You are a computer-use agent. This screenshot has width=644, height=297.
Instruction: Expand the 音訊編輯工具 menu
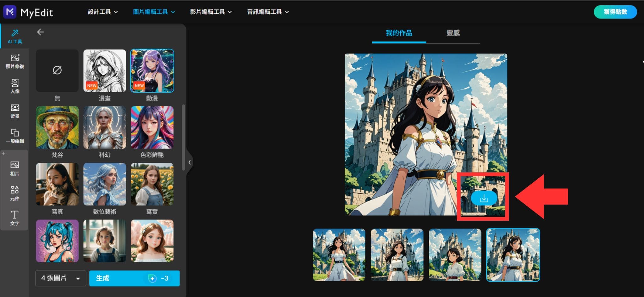click(268, 12)
